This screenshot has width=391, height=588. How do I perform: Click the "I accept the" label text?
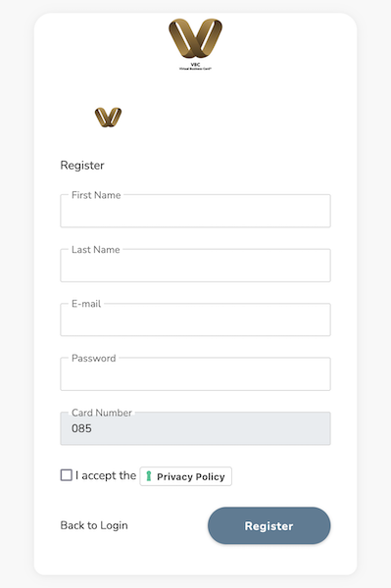106,475
